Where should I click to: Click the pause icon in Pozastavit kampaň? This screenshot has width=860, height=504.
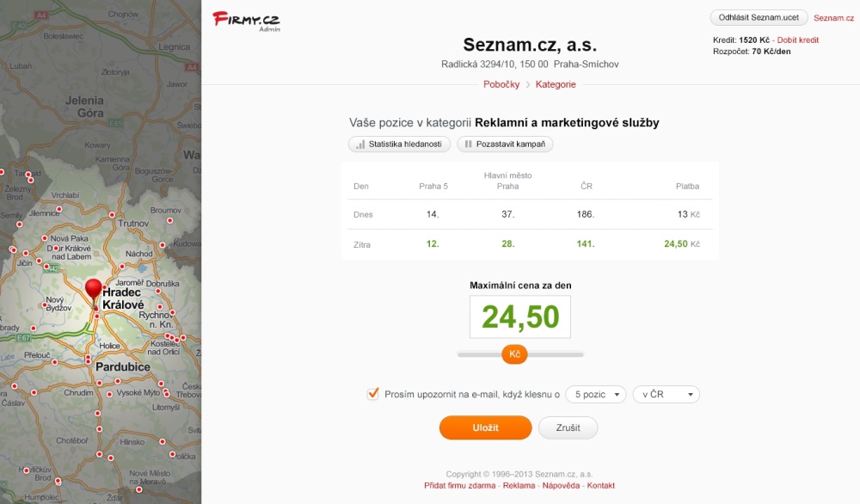(468, 144)
